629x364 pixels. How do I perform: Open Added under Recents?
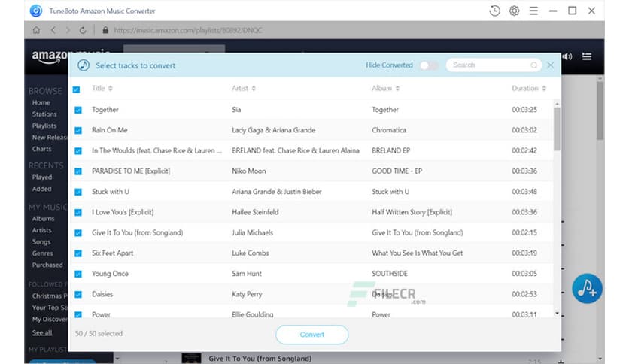[42, 189]
